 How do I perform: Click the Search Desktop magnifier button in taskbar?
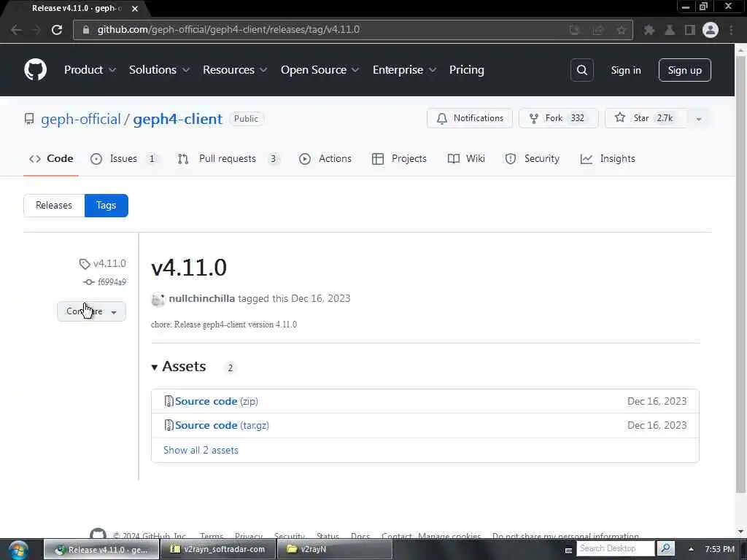(x=665, y=548)
